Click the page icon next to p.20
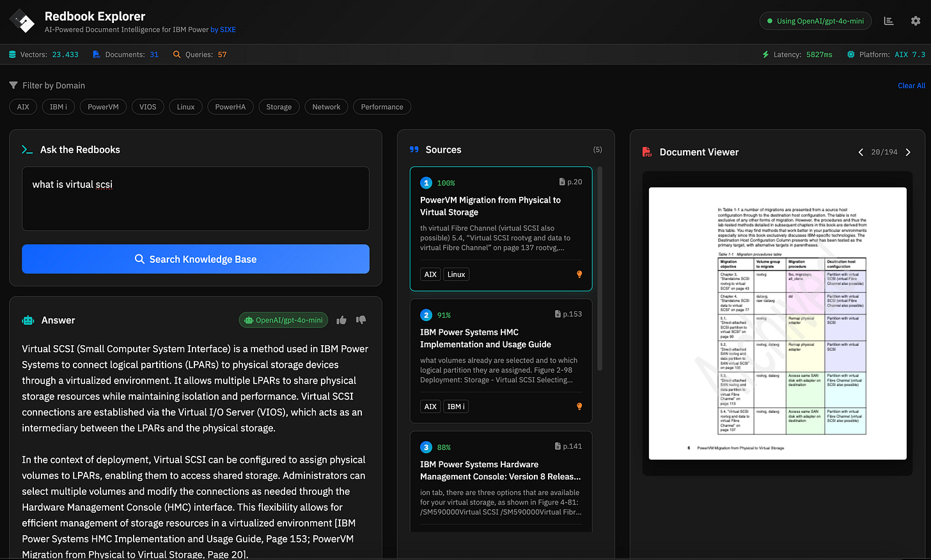 pos(562,182)
